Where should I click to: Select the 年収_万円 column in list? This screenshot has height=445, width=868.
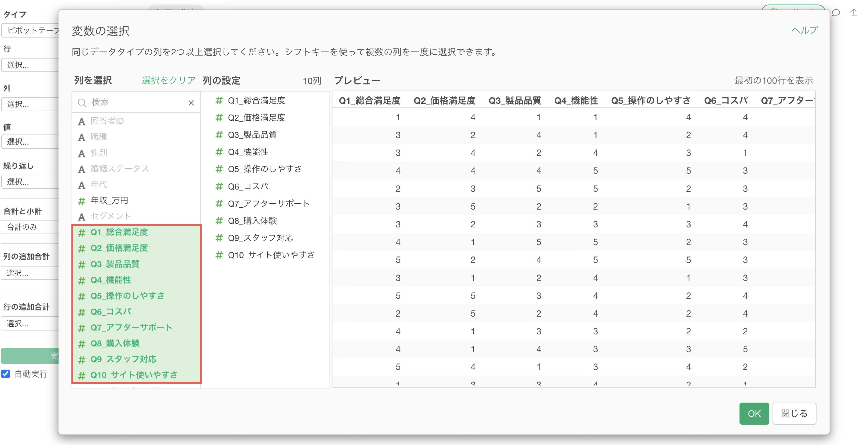(x=136, y=201)
